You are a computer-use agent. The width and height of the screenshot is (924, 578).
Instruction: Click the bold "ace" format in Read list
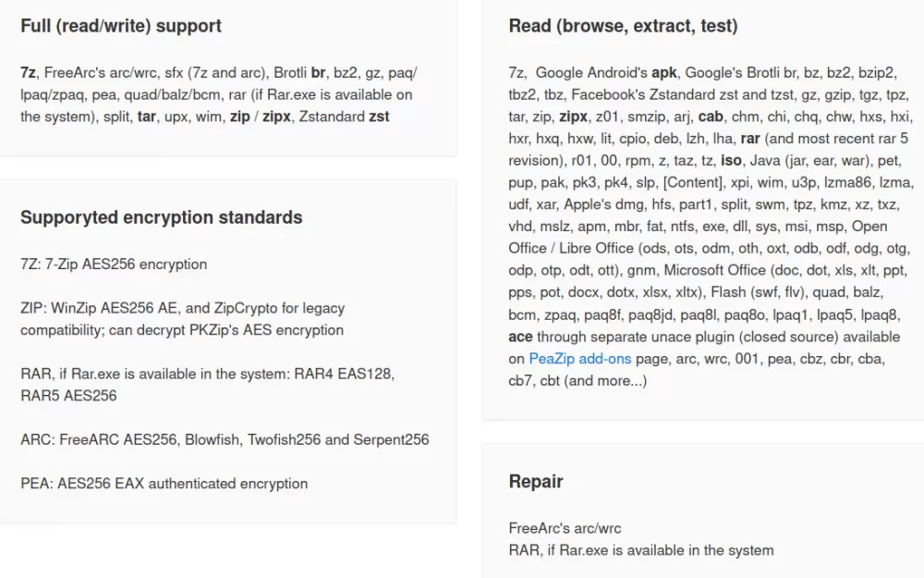coord(520,337)
